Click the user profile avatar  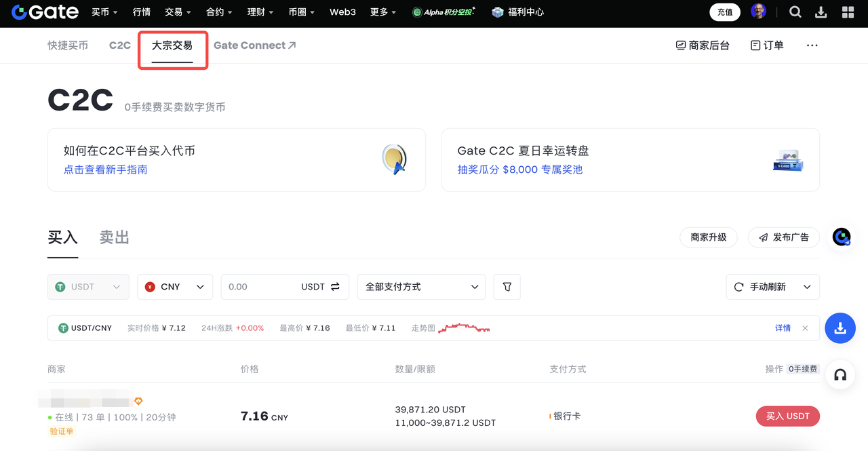tap(759, 12)
